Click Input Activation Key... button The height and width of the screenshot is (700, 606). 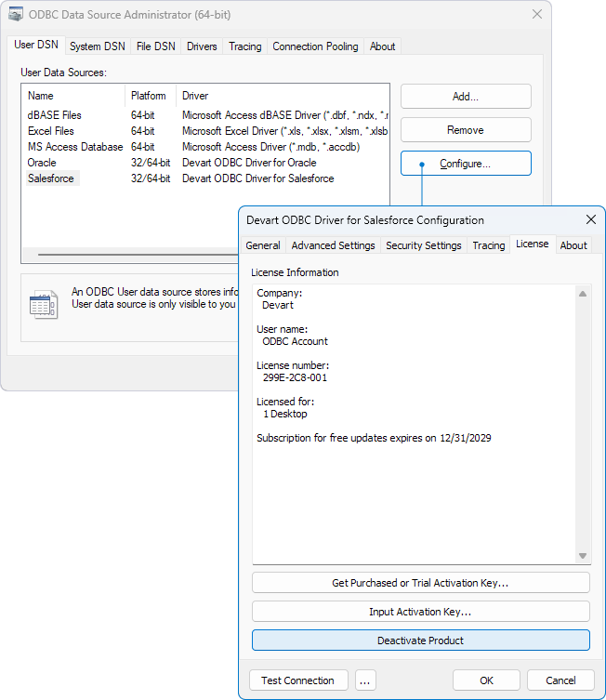tap(420, 612)
